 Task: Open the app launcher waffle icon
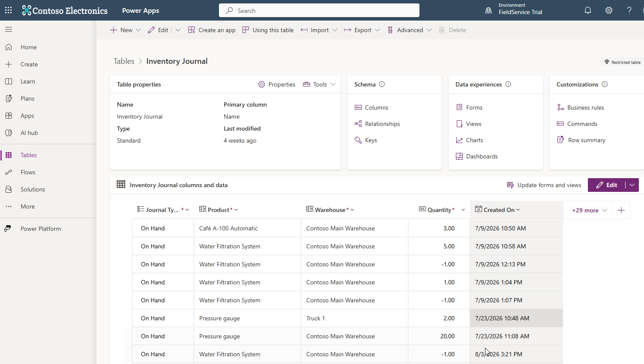9,10
